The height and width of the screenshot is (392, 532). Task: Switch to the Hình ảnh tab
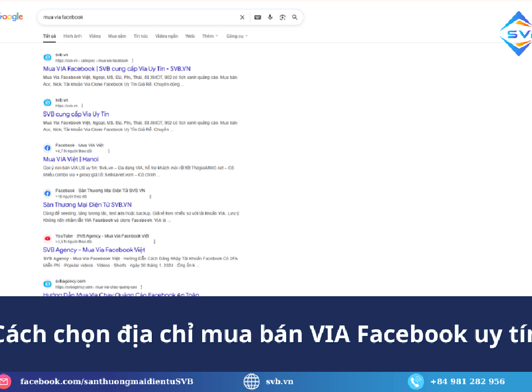coord(72,36)
